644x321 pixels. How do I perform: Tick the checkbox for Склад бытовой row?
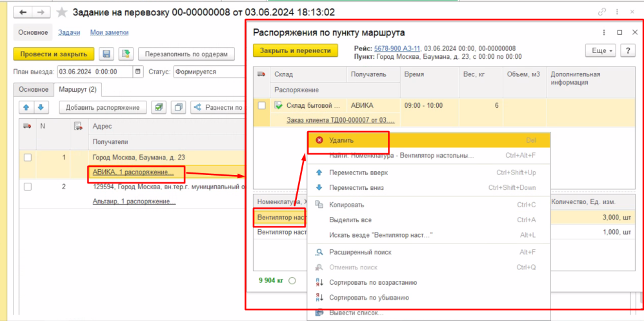[261, 105]
